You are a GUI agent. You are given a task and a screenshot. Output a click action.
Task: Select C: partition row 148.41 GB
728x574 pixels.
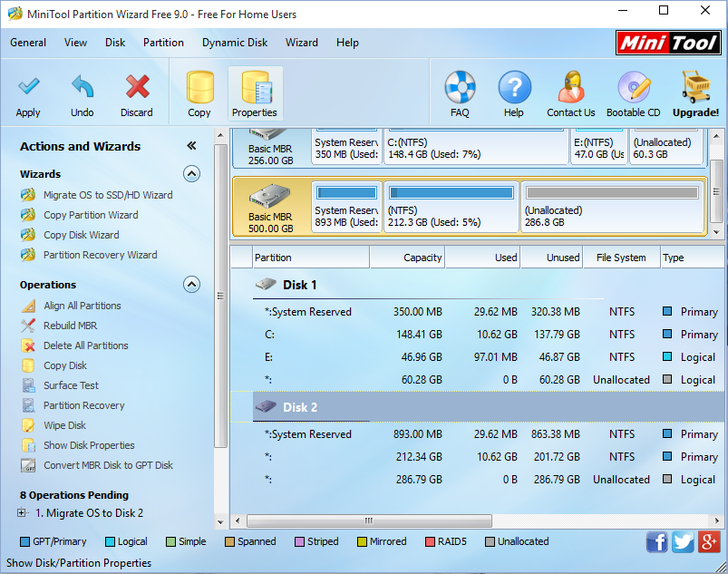point(479,335)
